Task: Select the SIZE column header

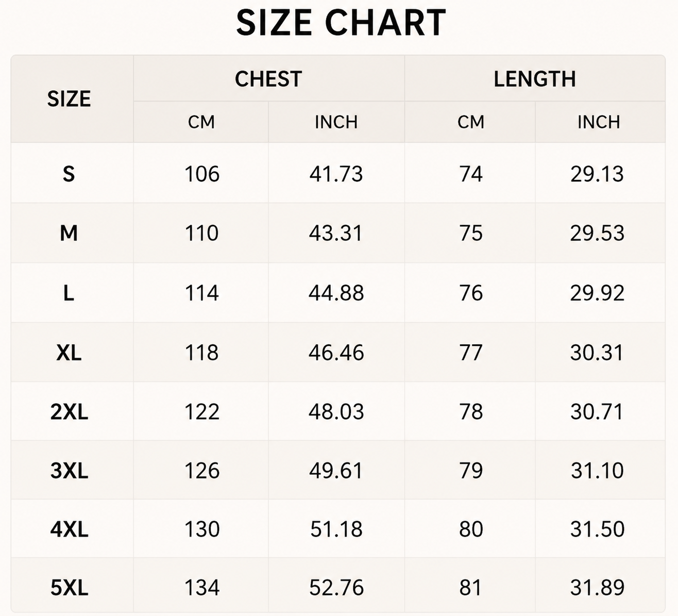Action: [69, 99]
